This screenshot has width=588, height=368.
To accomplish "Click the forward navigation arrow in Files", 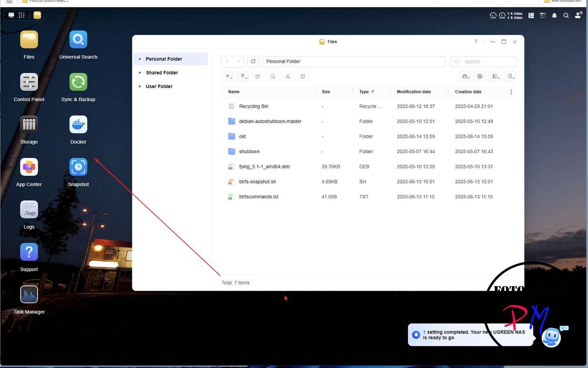I will pyautogui.click(x=238, y=61).
